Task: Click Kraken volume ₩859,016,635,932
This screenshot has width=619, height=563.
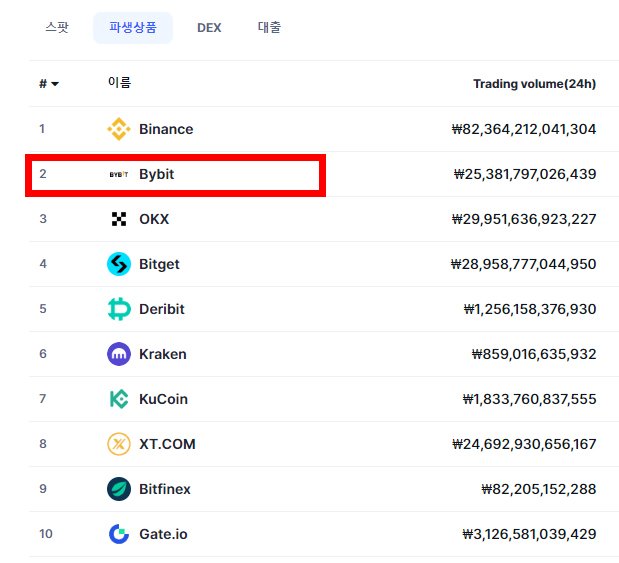Action: coord(534,354)
